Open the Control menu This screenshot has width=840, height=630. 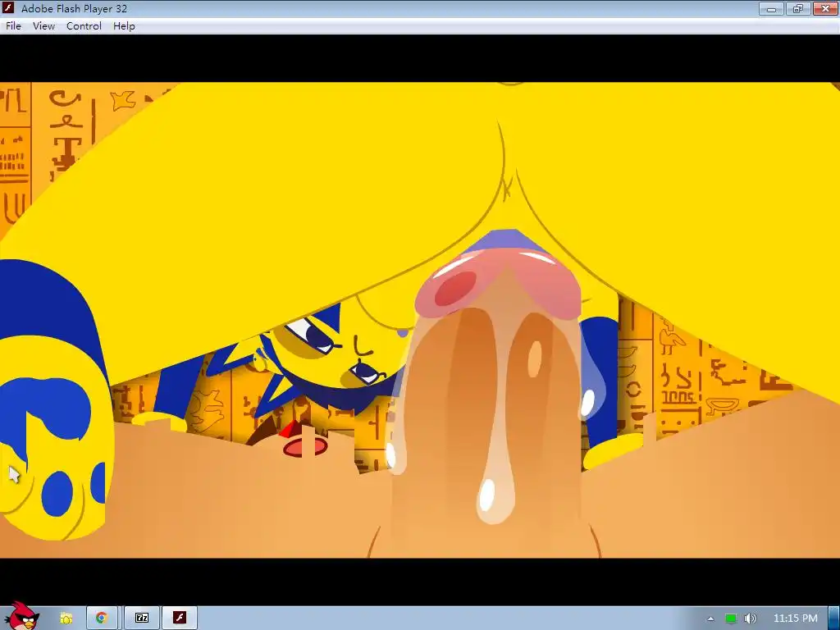84,26
